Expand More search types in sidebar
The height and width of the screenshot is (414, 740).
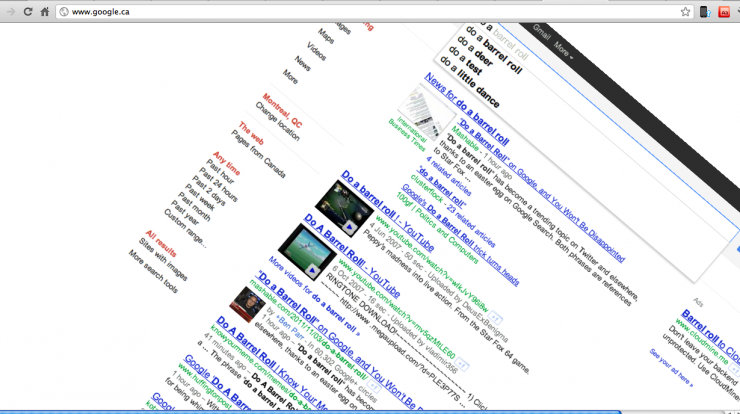coord(291,76)
